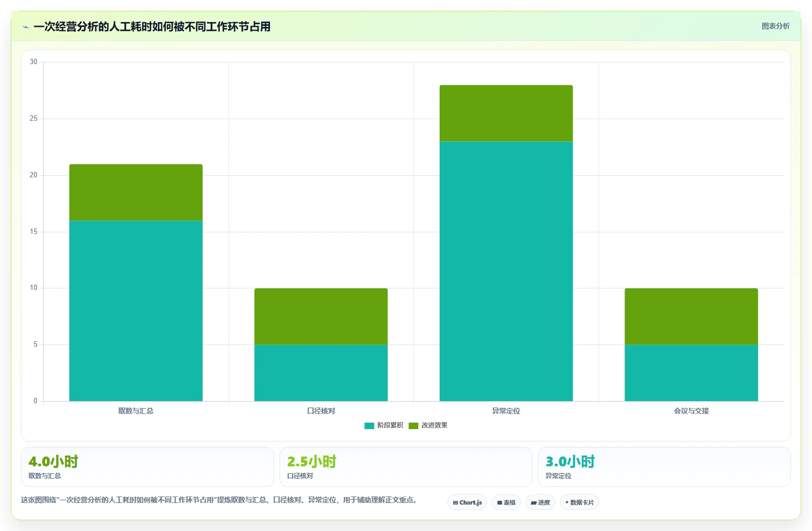Click the 口径核对 caption under 2.5小时
This screenshot has height=531, width=812.
(300, 476)
